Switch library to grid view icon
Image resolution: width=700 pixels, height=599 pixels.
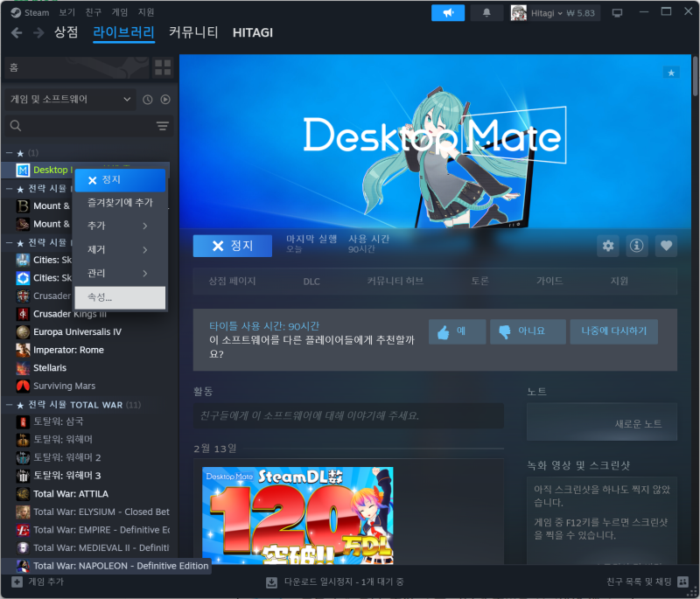(x=163, y=68)
